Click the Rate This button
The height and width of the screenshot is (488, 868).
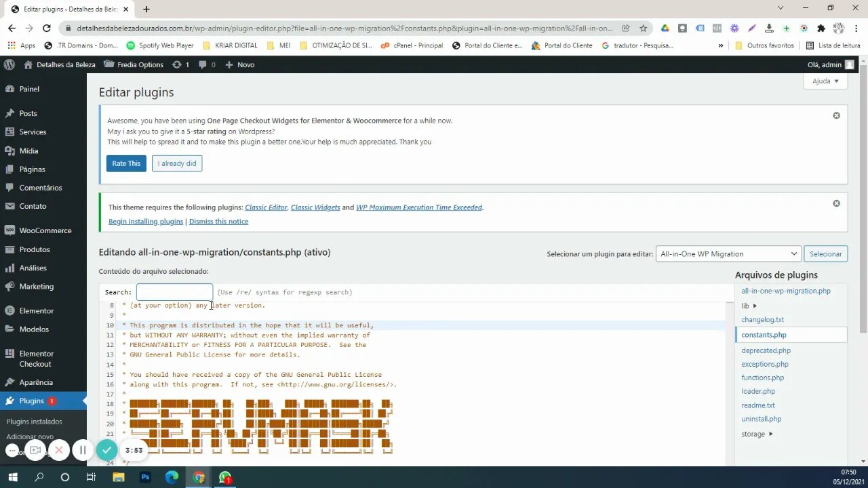tap(126, 163)
